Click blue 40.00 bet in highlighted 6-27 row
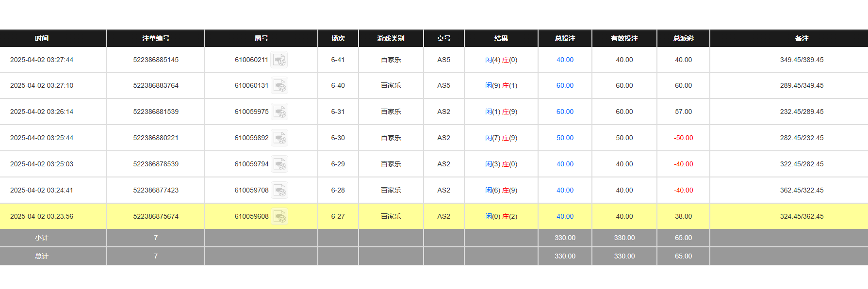The height and width of the screenshot is (289, 868). coord(565,217)
